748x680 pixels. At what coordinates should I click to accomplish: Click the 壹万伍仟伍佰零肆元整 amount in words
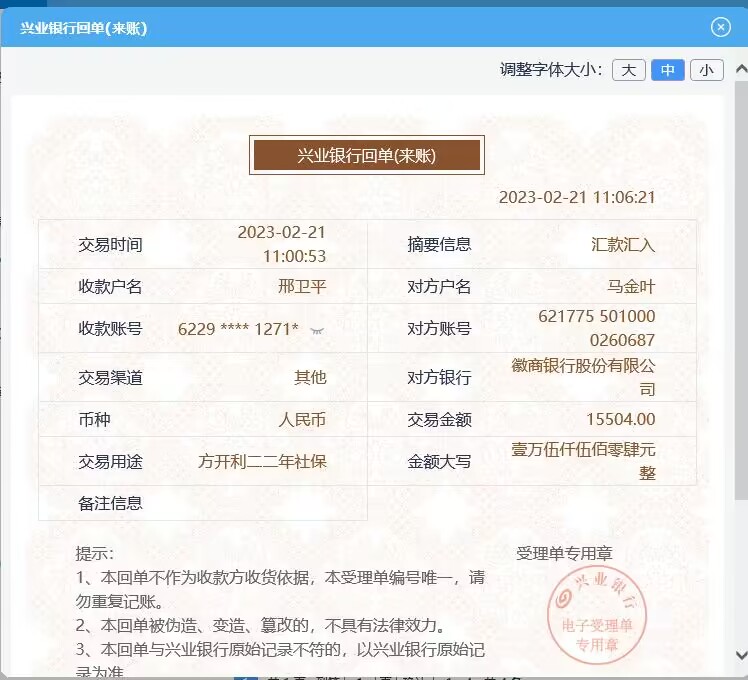pyautogui.click(x=583, y=460)
